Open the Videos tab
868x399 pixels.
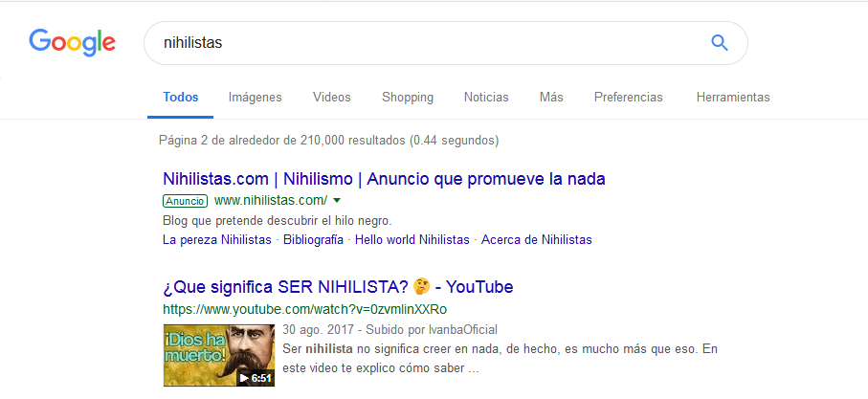pyautogui.click(x=331, y=98)
